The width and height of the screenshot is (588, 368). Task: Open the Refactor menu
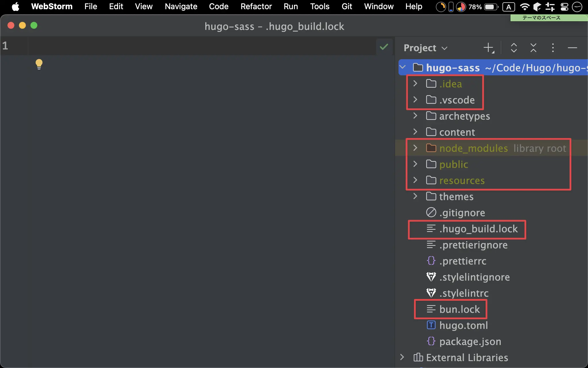(x=256, y=6)
